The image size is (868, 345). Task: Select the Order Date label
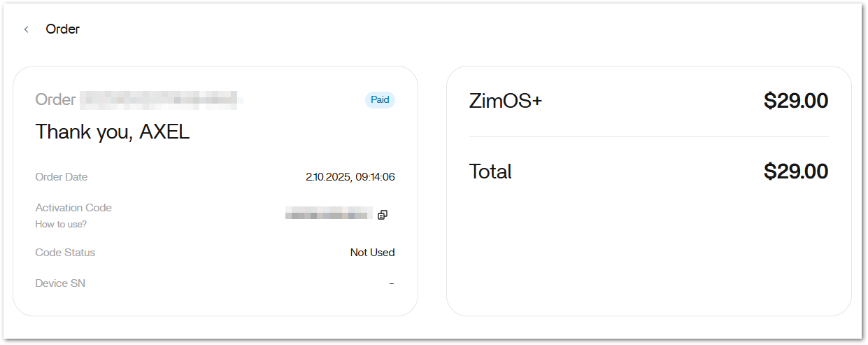[x=62, y=177]
